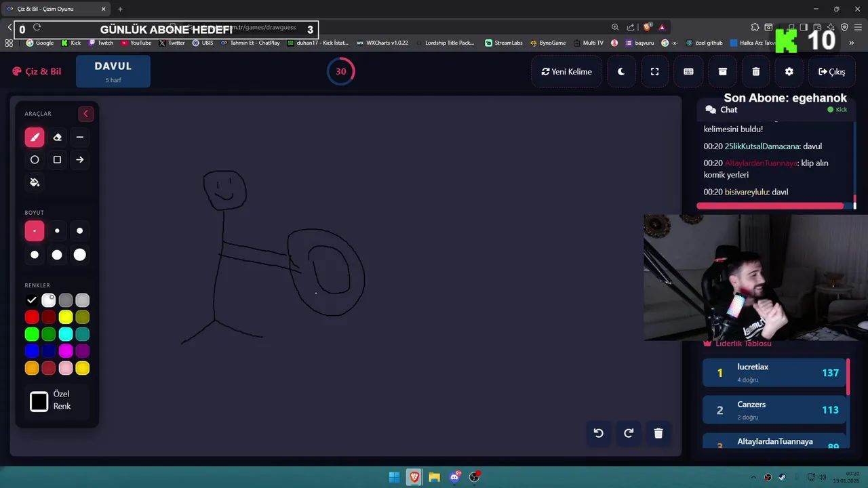
Task: Open the Multi TV bookmark
Action: tap(589, 43)
